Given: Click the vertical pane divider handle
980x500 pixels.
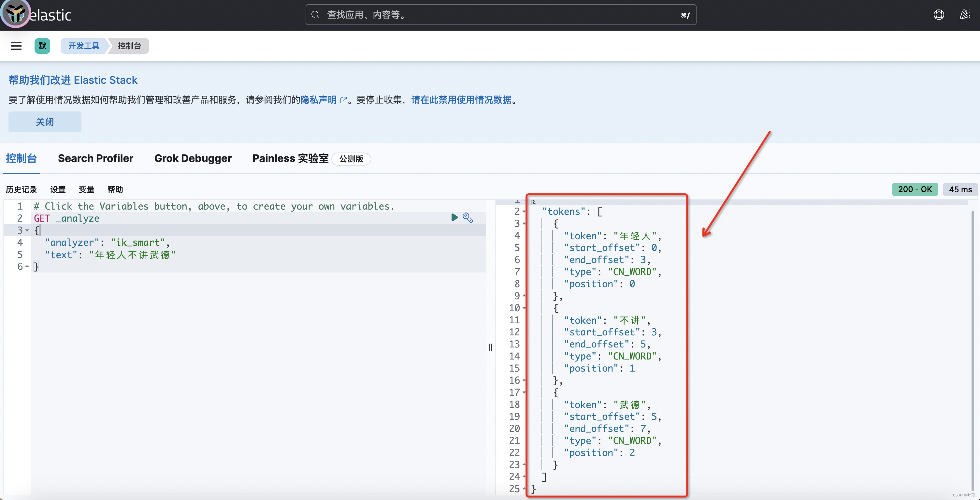Looking at the screenshot, I should 491,347.
